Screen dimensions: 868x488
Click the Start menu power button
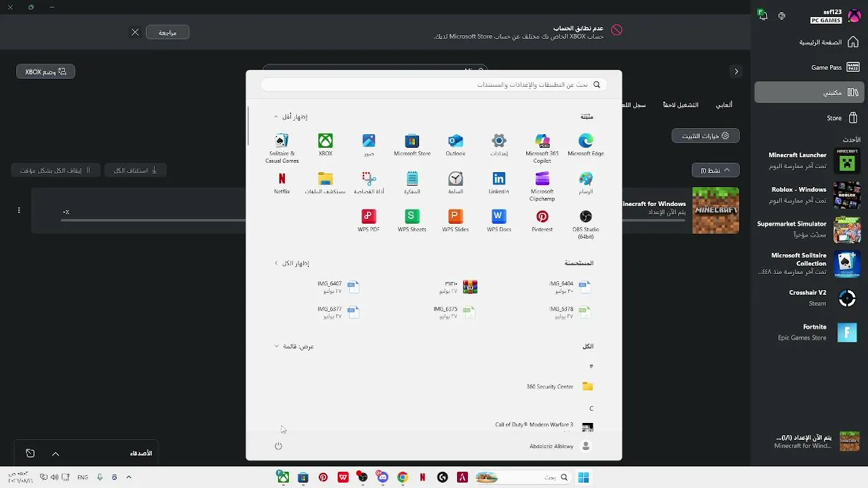(278, 446)
